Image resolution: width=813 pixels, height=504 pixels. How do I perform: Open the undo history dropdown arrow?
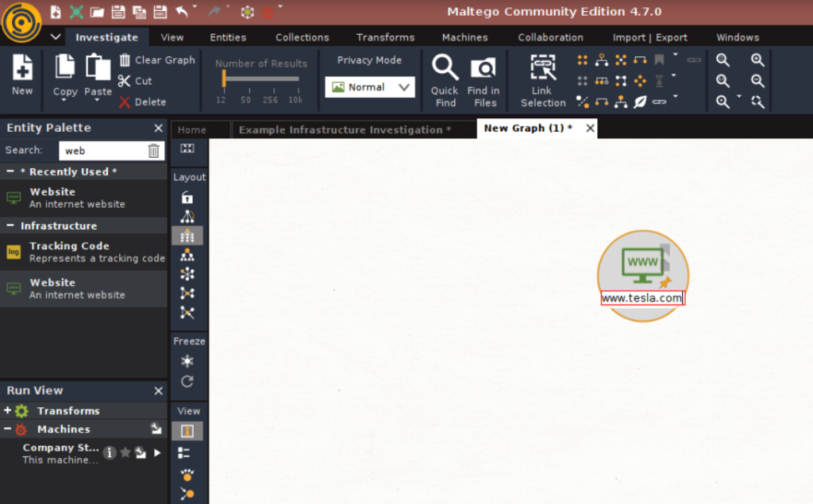195,7
